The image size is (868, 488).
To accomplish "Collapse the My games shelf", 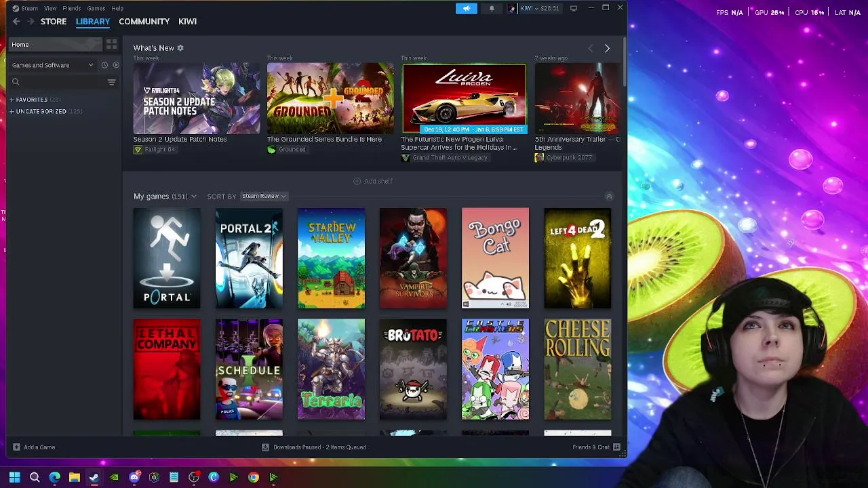I will (609, 197).
